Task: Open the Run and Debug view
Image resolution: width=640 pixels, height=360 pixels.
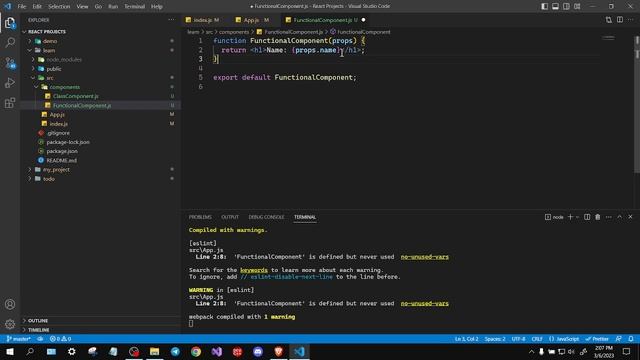Action: 10,82
